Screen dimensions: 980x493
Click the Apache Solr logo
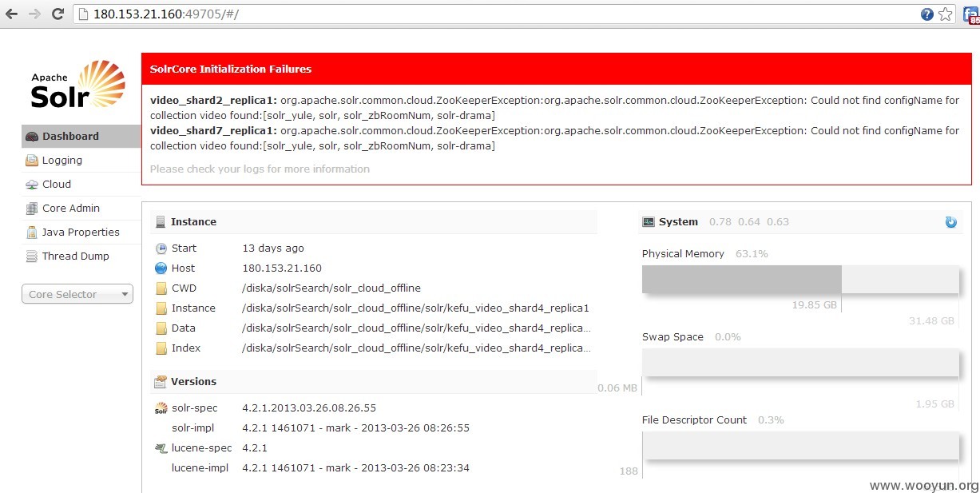(77, 84)
